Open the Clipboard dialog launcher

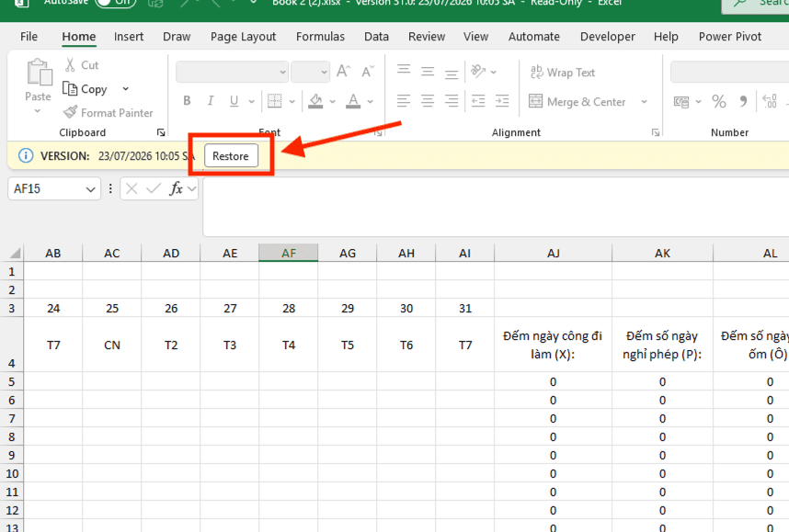[x=161, y=132]
